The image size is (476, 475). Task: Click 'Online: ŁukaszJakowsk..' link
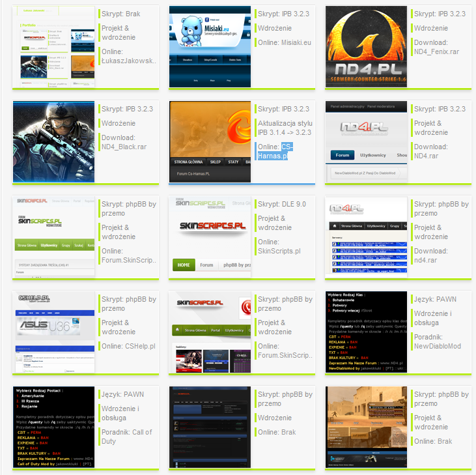[x=129, y=56]
